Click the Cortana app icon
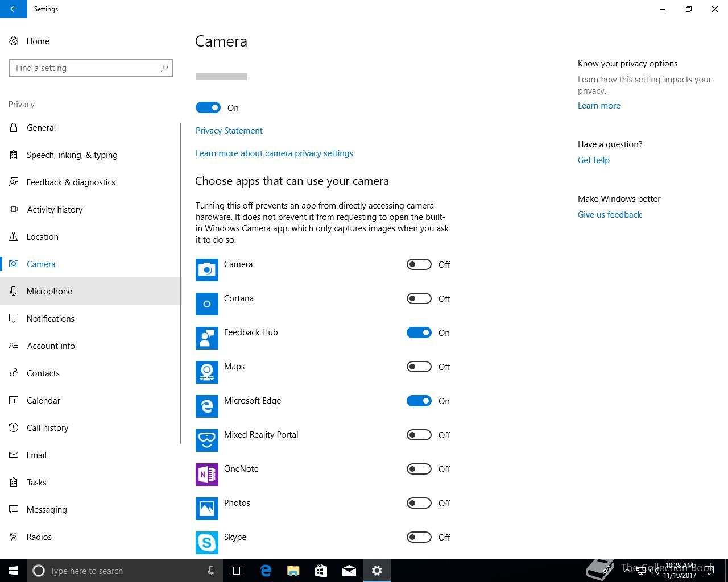 tap(207, 304)
